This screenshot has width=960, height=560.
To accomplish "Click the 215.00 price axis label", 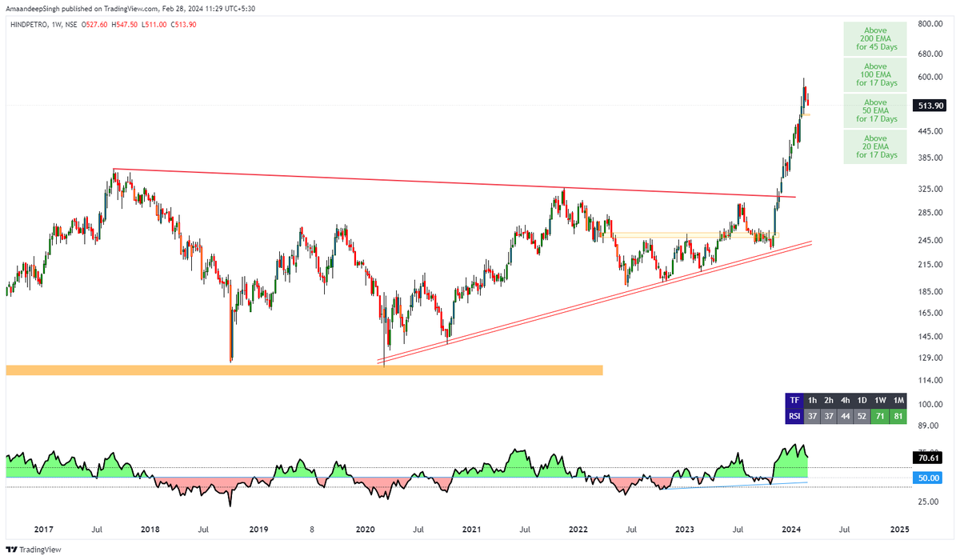I will [x=930, y=265].
